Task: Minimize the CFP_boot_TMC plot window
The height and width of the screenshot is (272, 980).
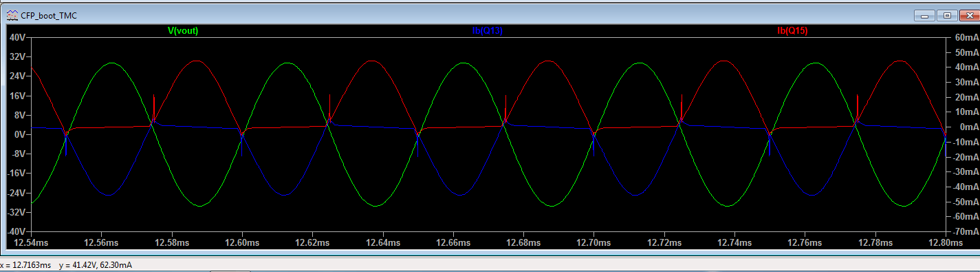Action: [928, 15]
